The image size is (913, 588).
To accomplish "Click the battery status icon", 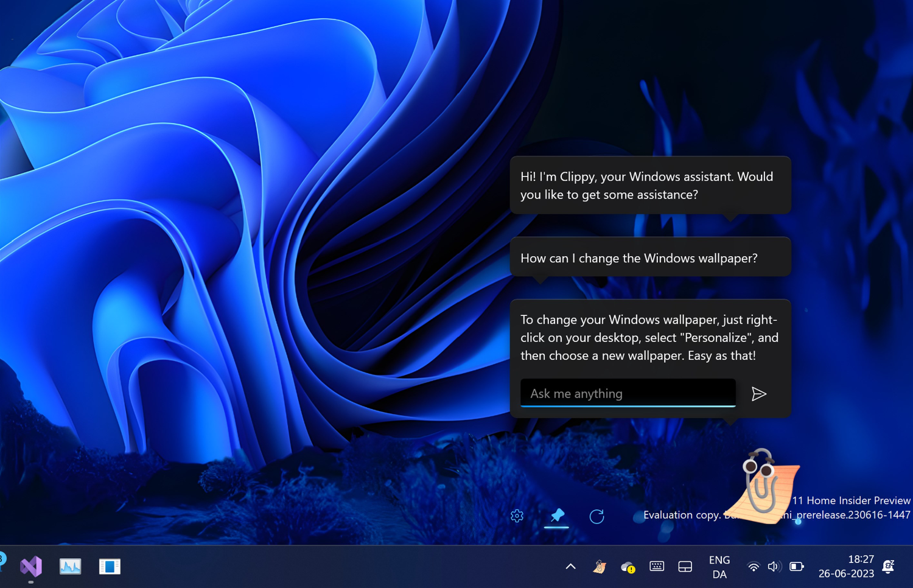I will [796, 567].
